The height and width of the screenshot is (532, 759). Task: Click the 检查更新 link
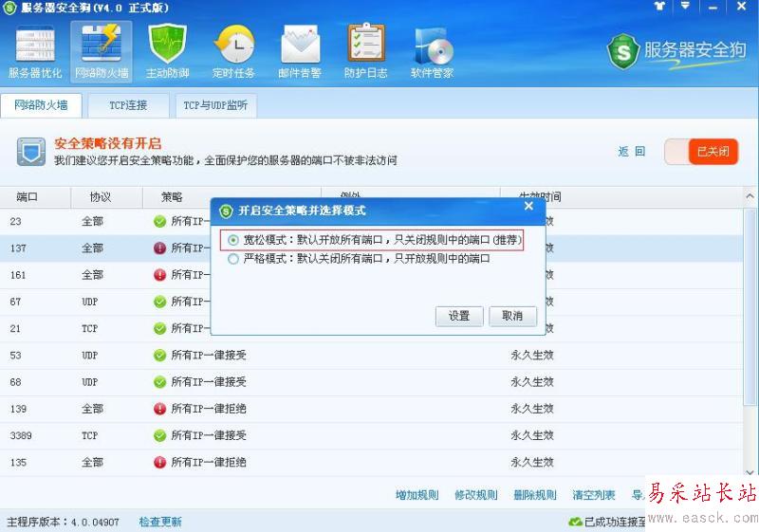click(x=160, y=522)
